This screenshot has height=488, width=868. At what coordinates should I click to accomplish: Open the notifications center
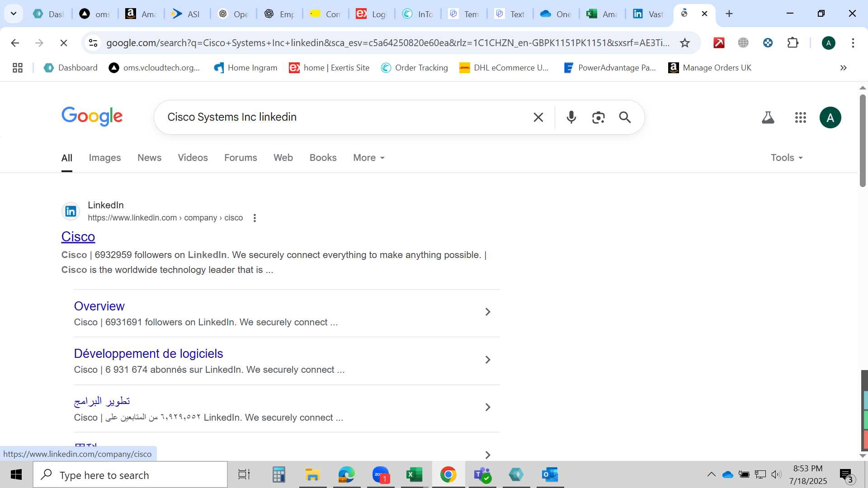[846, 475]
